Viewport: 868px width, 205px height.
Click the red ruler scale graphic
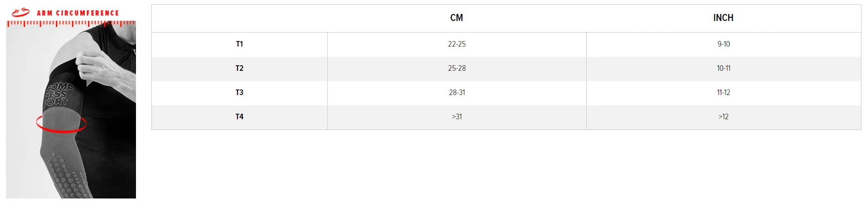coord(71,23)
